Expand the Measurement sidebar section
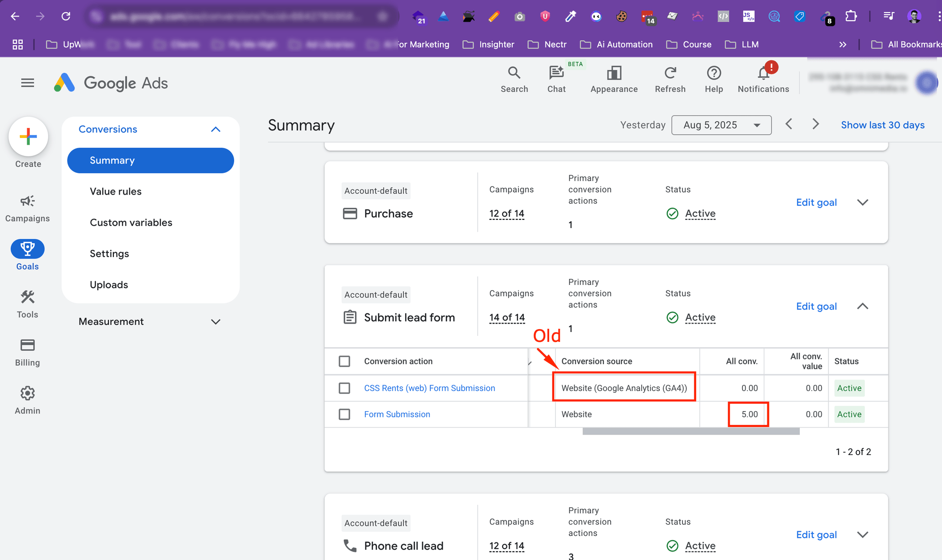Viewport: 942px width, 560px height. coord(216,322)
